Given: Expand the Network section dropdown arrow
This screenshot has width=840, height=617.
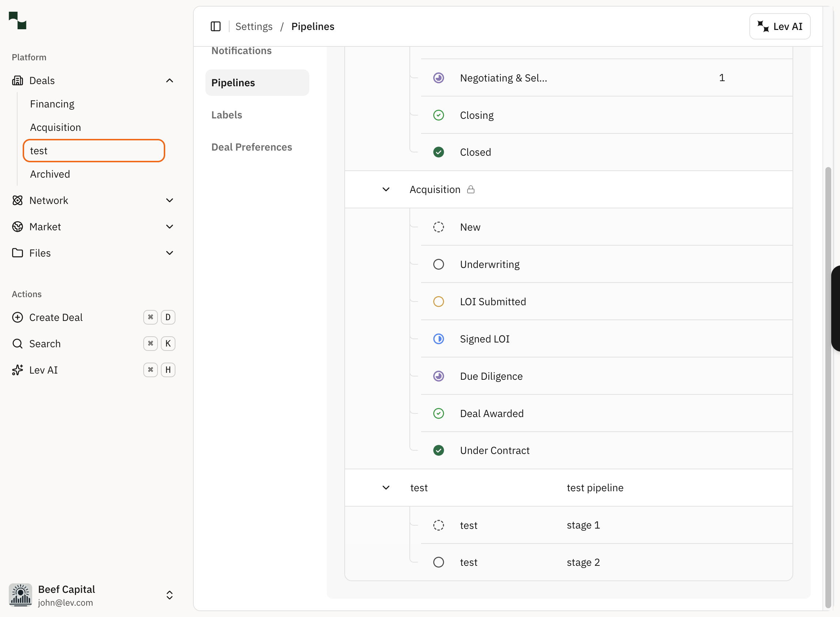Looking at the screenshot, I should click(170, 200).
